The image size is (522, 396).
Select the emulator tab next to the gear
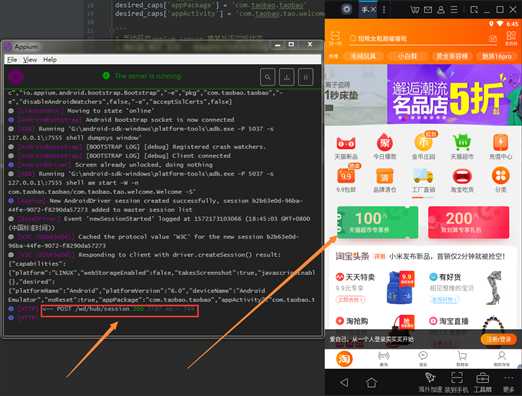368,10
